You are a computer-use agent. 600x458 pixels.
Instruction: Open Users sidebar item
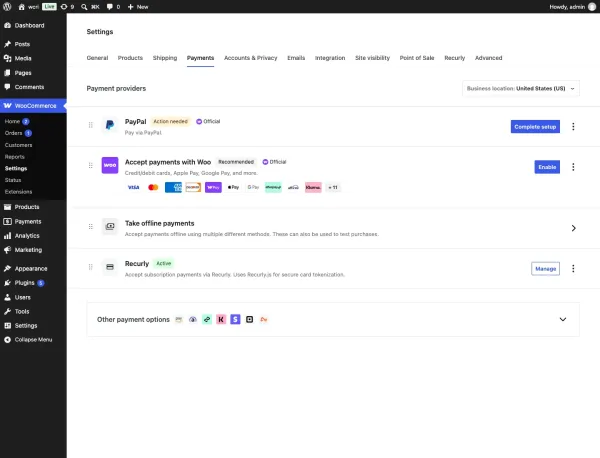point(23,297)
